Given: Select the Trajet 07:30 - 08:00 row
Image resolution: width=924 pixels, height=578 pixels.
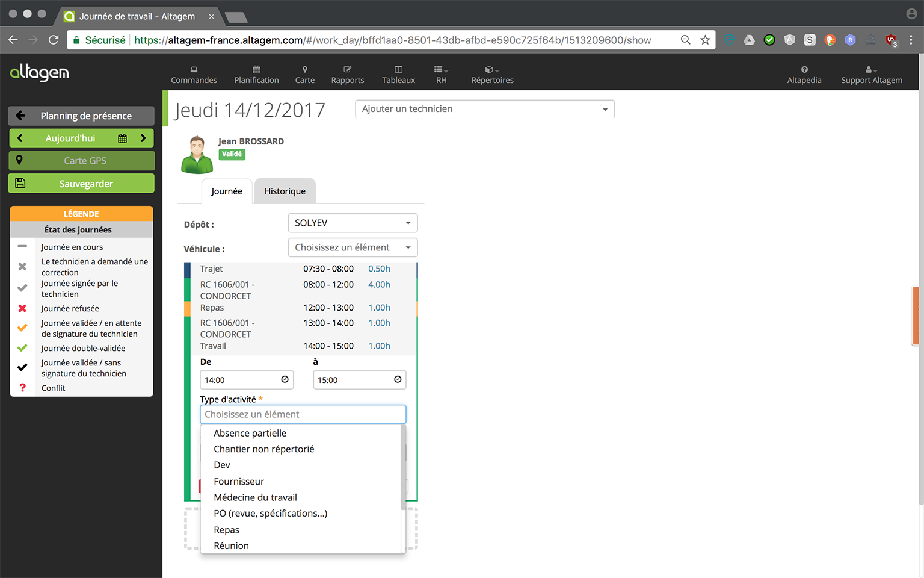Looking at the screenshot, I should pos(300,269).
